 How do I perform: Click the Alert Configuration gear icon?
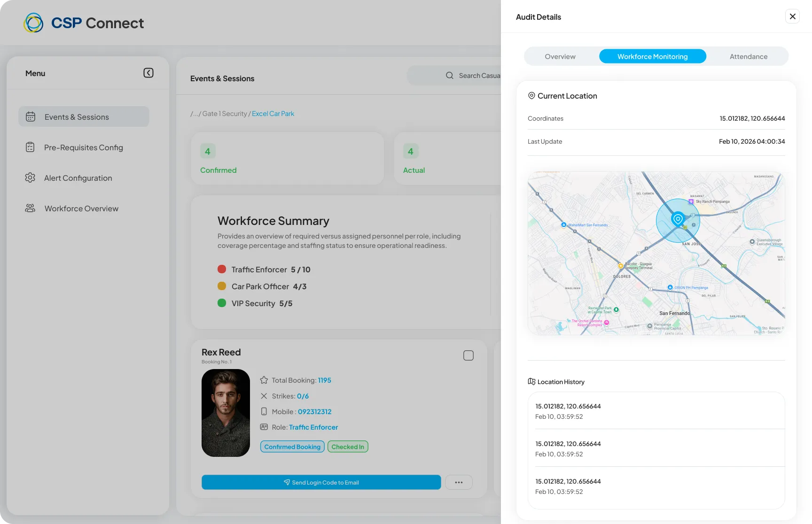(30, 177)
